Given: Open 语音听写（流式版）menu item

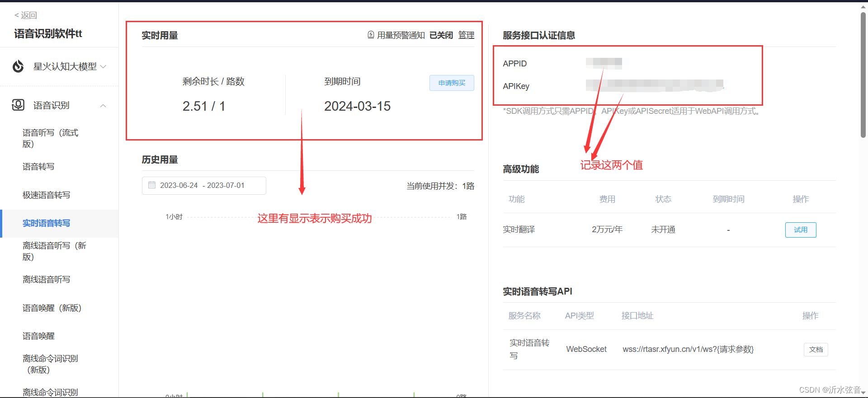Looking at the screenshot, I should tap(51, 138).
